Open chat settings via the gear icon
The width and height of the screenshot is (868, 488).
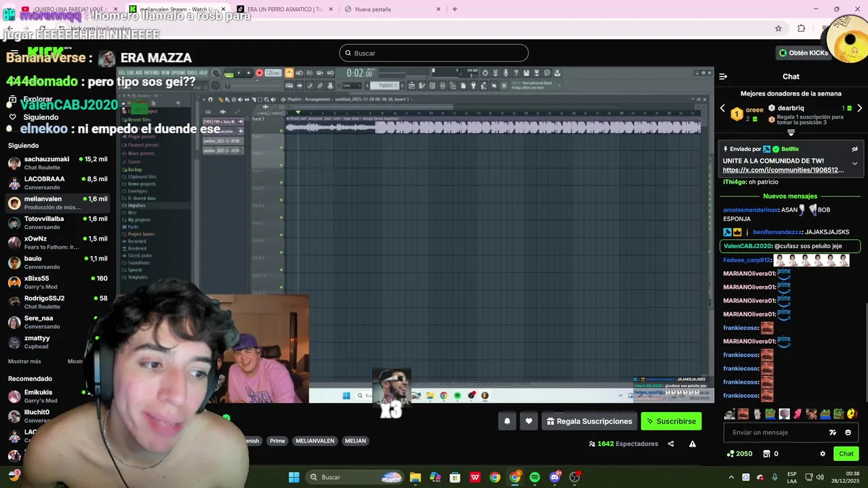click(x=823, y=454)
